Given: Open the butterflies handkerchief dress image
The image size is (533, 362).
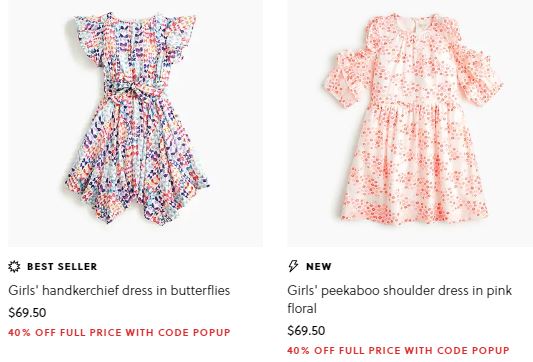Looking at the screenshot, I should click(135, 123).
